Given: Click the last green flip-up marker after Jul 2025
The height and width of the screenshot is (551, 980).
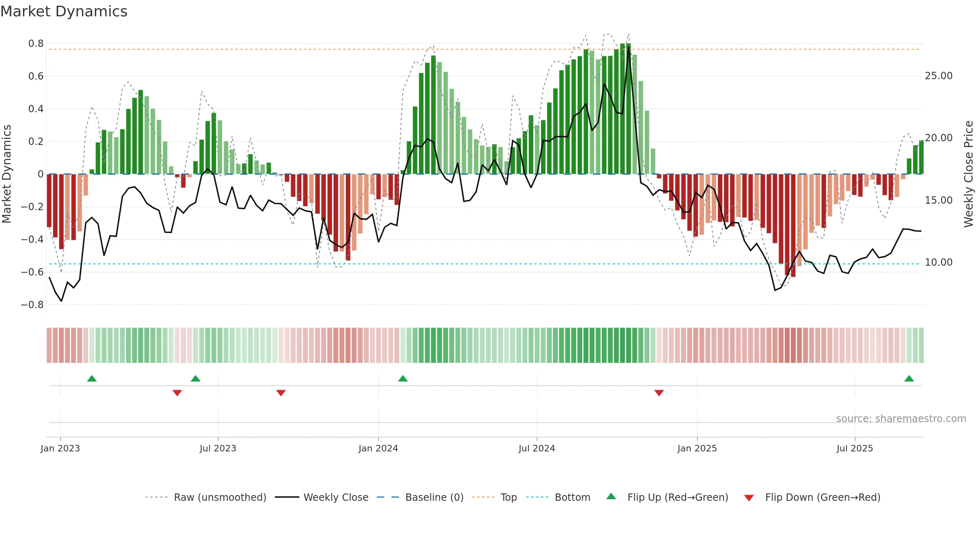Looking at the screenshot, I should tap(909, 378).
